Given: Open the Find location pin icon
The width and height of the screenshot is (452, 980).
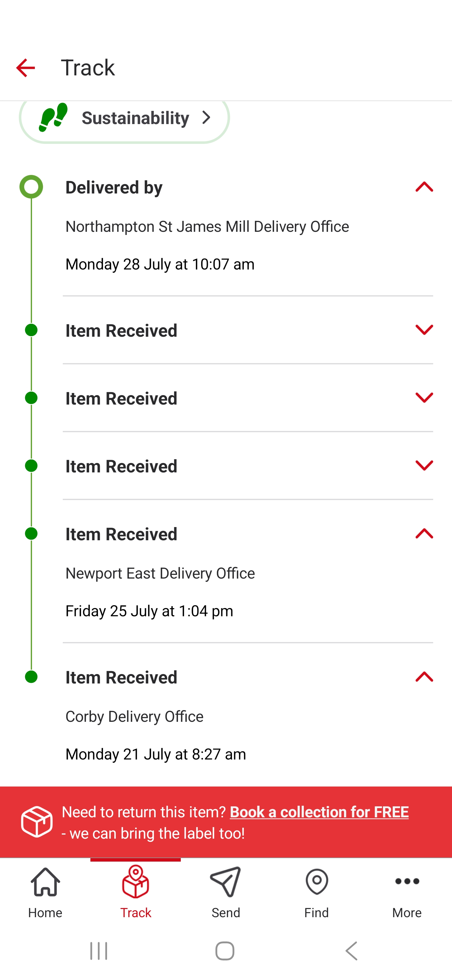Looking at the screenshot, I should (316, 882).
